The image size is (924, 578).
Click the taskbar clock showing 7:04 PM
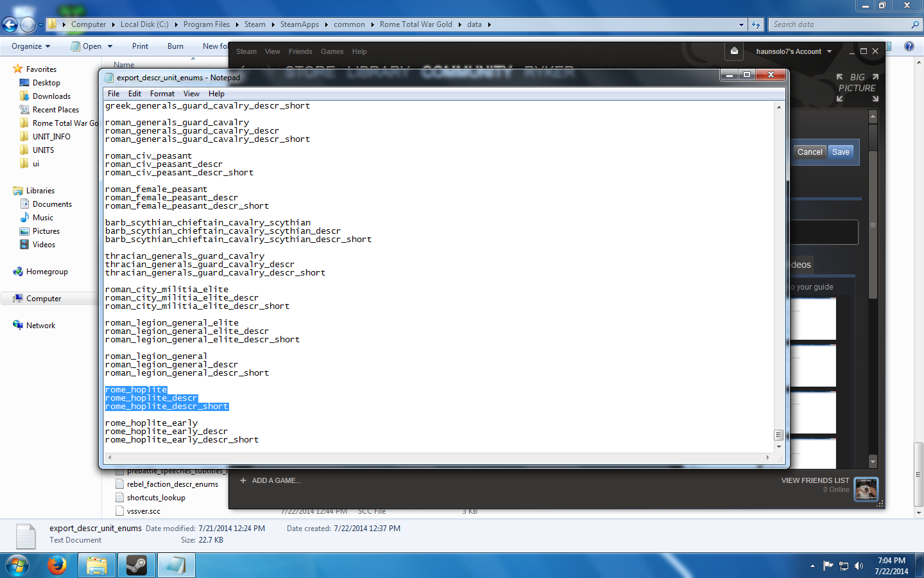click(891, 566)
